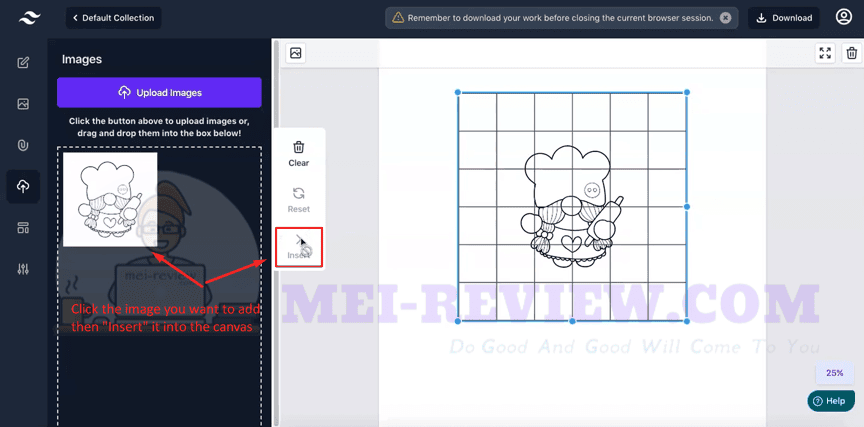Dismiss the download reminder notification
Image resolution: width=864 pixels, height=427 pixels.
726,18
